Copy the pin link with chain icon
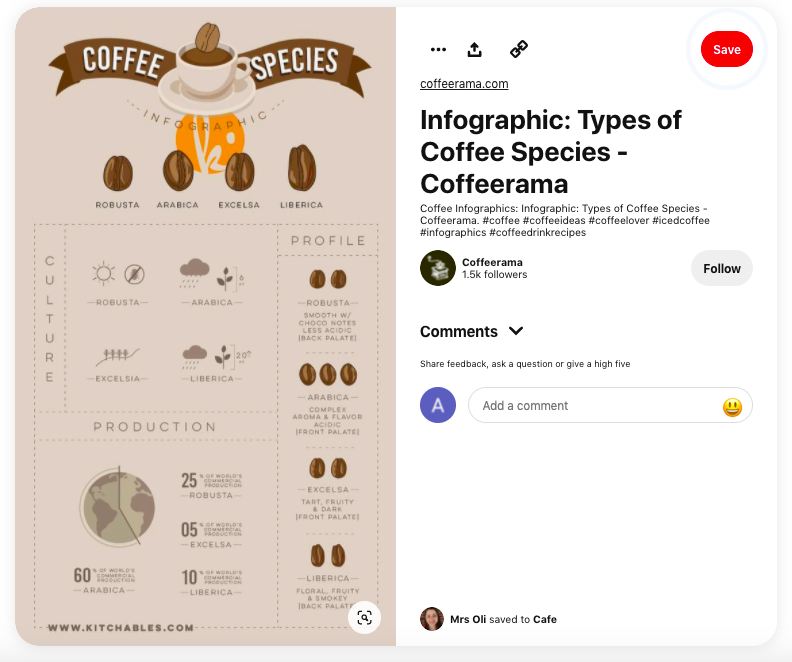 [x=518, y=49]
